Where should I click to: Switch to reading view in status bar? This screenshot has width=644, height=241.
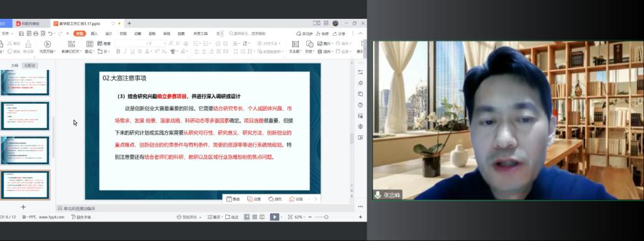(262, 216)
